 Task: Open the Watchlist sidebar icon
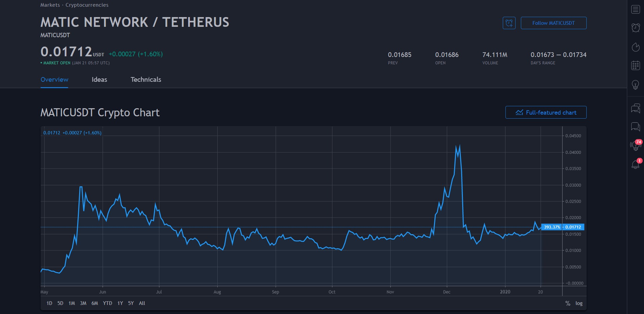click(x=636, y=9)
